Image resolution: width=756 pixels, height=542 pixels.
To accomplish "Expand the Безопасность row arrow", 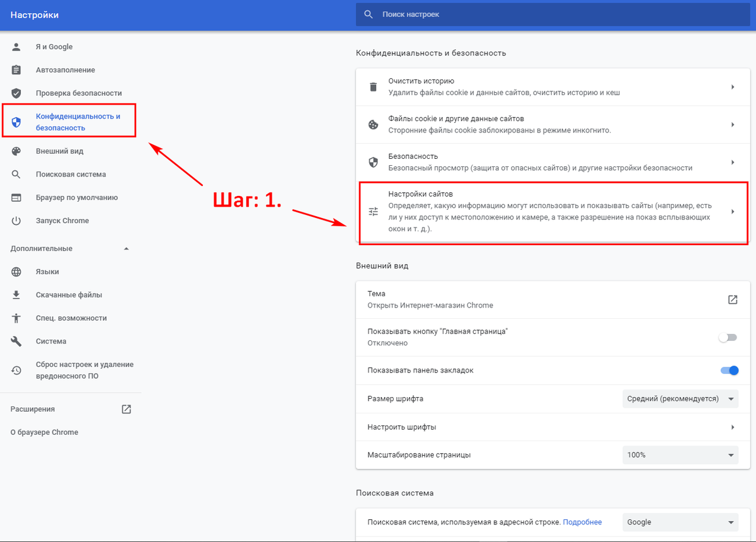I will (733, 162).
